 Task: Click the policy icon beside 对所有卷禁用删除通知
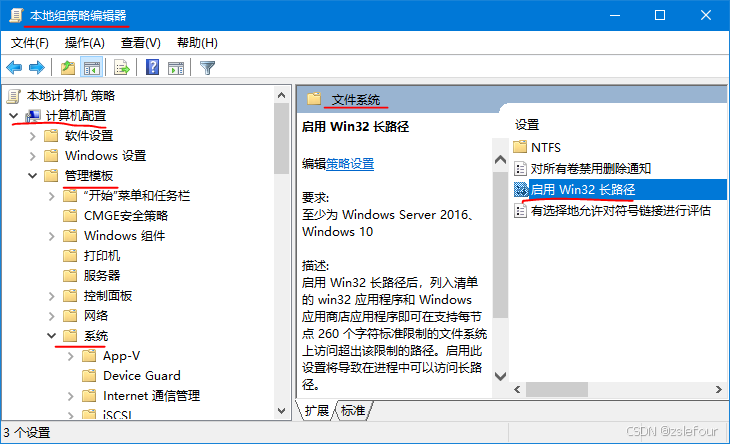pyautogui.click(x=520, y=168)
